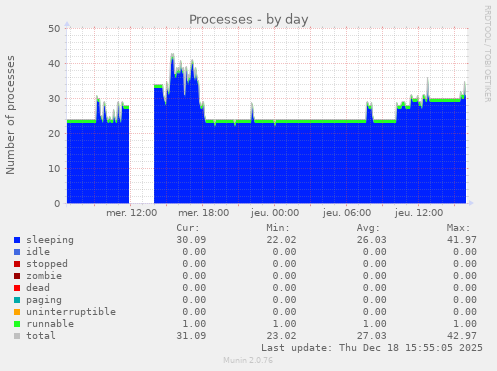Click runnable maximum value 1.00
This screenshot has height=371, width=497.
465,324
